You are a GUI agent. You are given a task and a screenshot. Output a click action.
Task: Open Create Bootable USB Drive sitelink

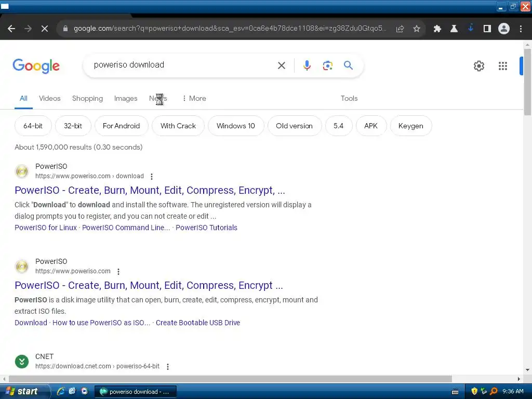(x=198, y=323)
